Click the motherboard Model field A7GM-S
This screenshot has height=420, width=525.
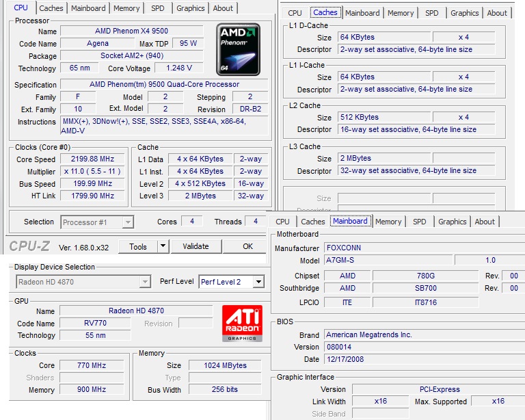(388, 261)
